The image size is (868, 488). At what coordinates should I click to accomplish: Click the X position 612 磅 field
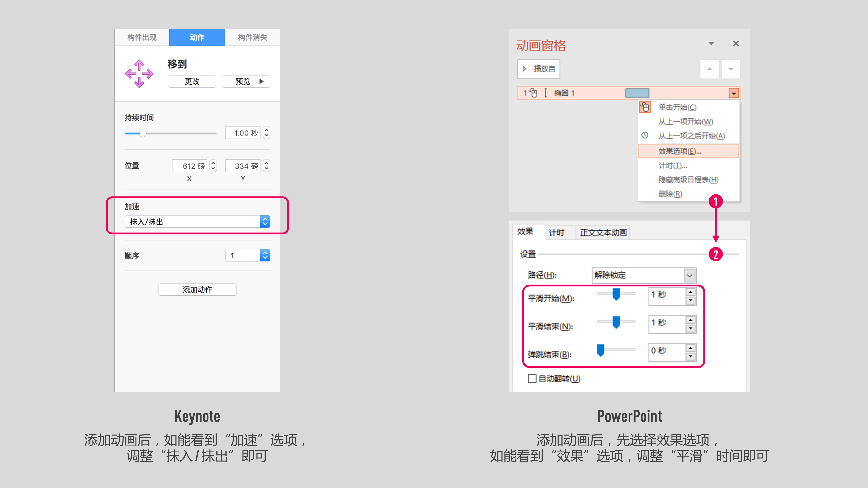pyautogui.click(x=190, y=166)
